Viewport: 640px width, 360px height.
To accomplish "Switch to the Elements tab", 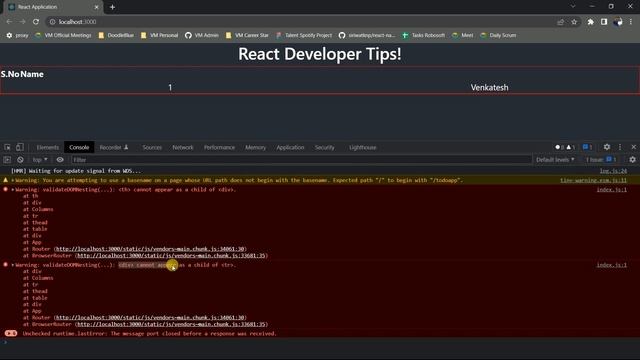I will [x=48, y=147].
